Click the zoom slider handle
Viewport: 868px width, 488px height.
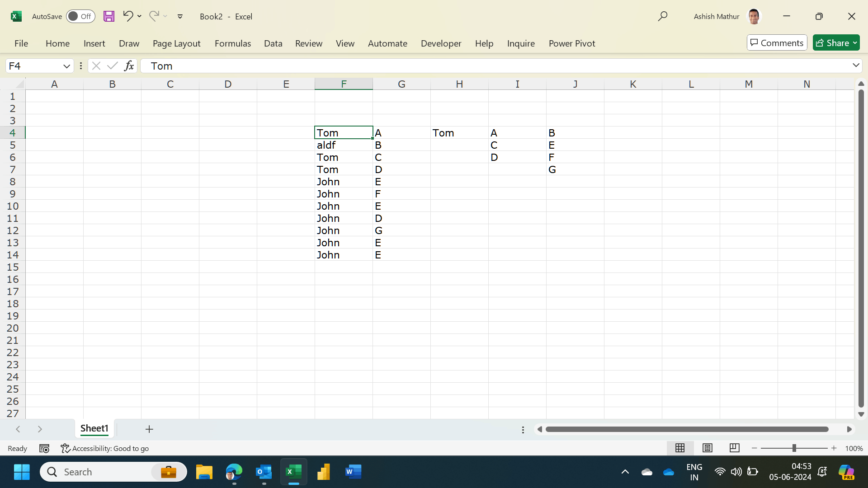[794, 448]
